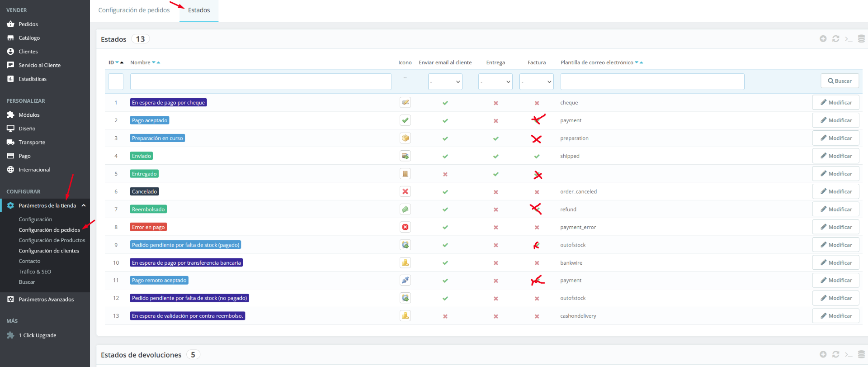Click the Módulos puzzle icon in sidebar

click(x=10, y=115)
